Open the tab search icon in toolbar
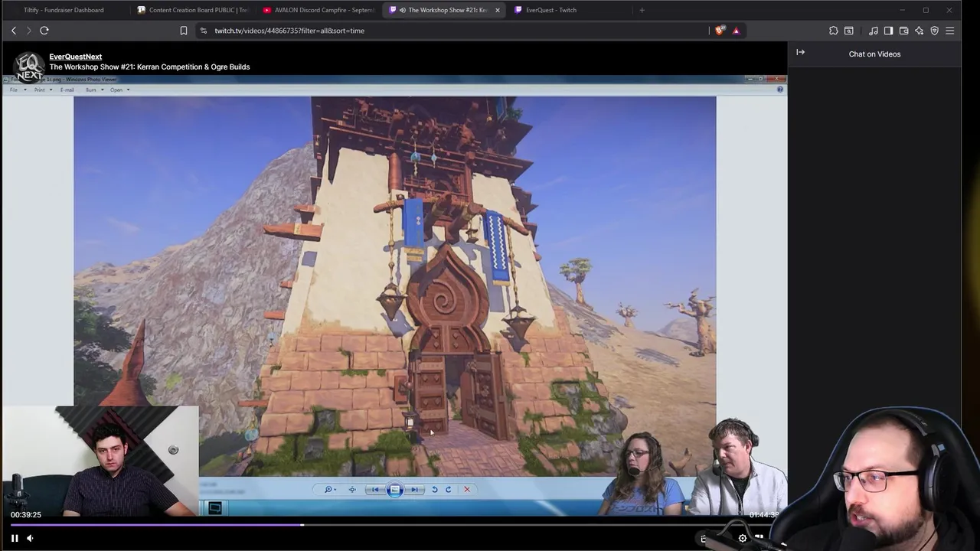The image size is (980, 551). coord(849,31)
